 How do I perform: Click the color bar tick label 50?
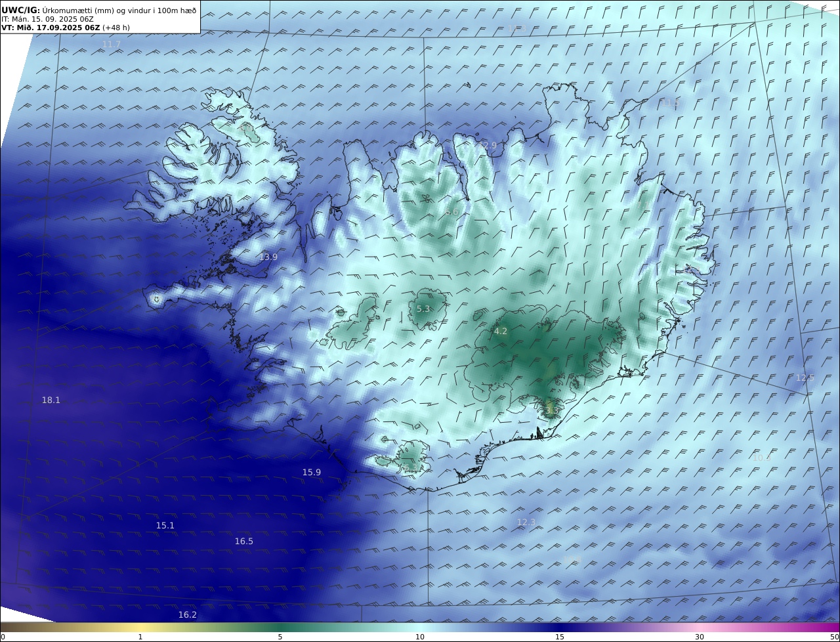click(x=835, y=637)
